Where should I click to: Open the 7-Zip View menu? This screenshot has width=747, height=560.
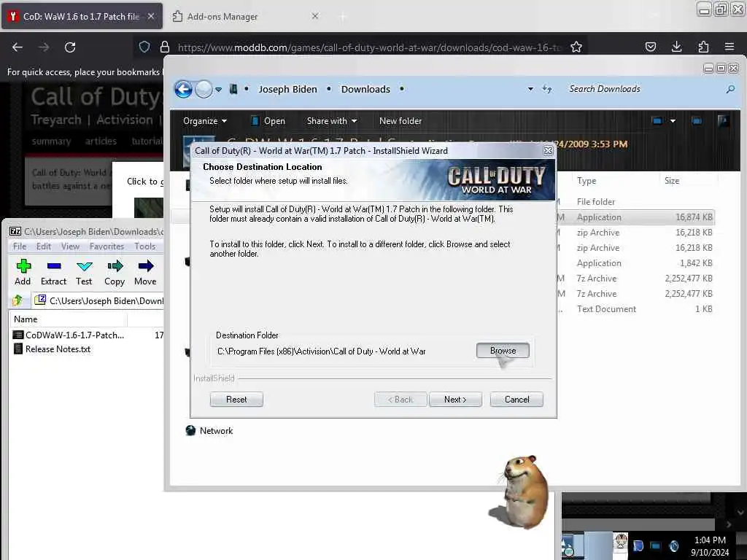point(70,246)
